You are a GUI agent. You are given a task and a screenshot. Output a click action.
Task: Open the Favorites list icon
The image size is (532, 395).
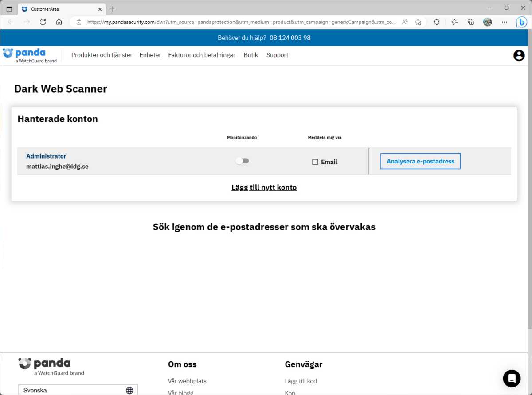(454, 22)
